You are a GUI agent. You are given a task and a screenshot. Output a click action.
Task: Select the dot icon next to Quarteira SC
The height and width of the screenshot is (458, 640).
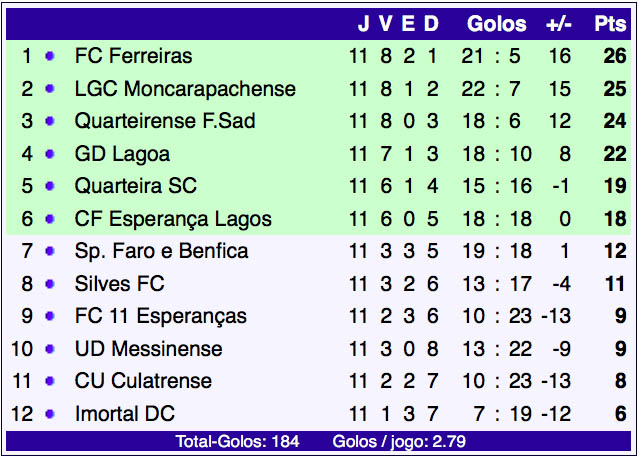click(x=50, y=186)
